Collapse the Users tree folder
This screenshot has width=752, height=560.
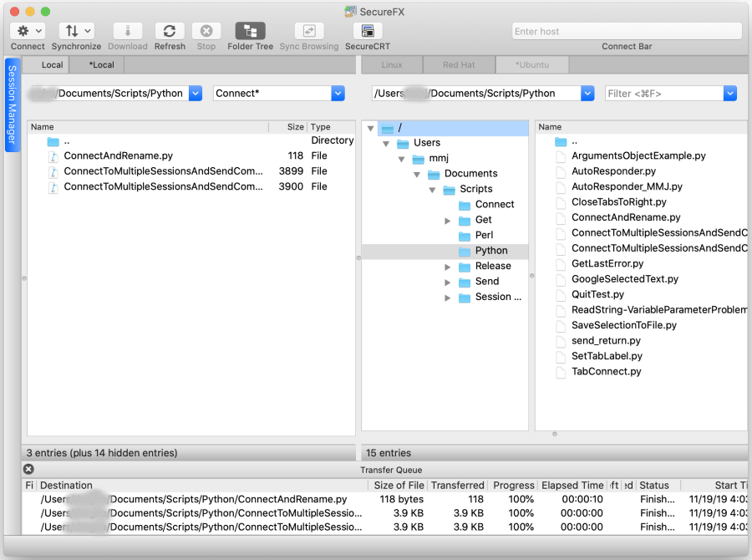click(x=386, y=144)
